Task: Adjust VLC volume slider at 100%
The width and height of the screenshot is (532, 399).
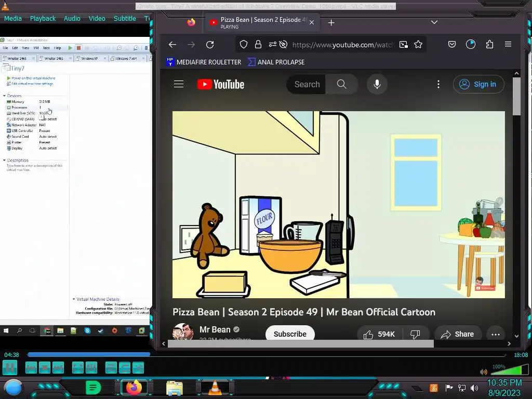Action: [x=509, y=370]
